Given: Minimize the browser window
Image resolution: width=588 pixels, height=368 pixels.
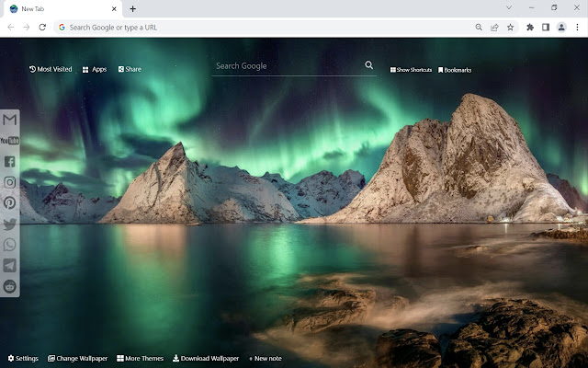Looking at the screenshot, I should (531, 7).
